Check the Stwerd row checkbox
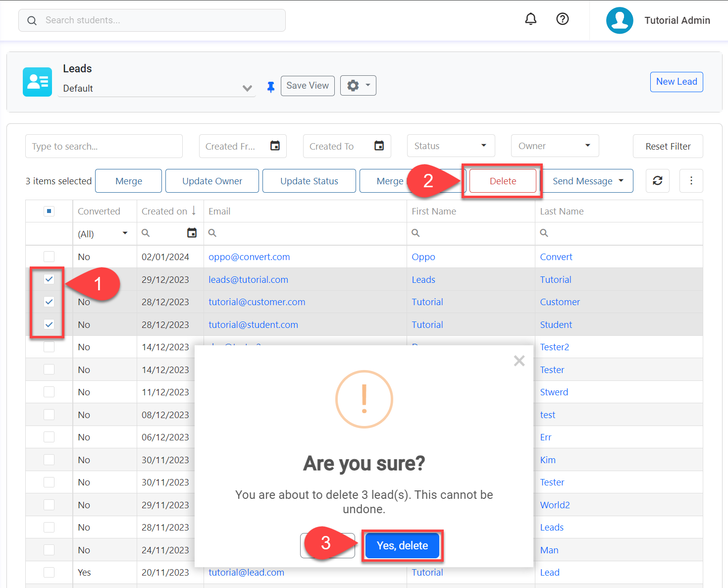Screen dimensions: 728x588 49,392
